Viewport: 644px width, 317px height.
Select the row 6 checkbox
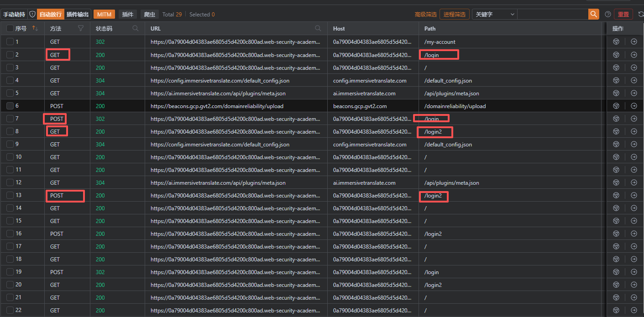point(10,106)
